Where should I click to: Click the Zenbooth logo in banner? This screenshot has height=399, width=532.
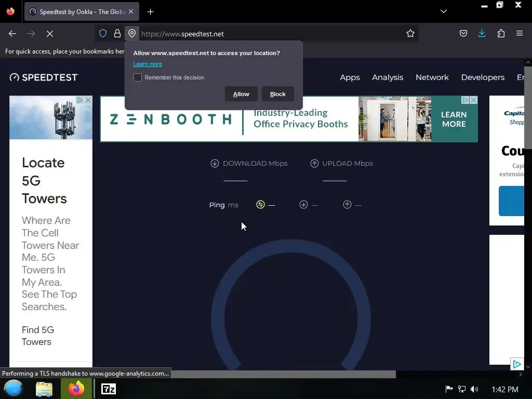coord(170,119)
